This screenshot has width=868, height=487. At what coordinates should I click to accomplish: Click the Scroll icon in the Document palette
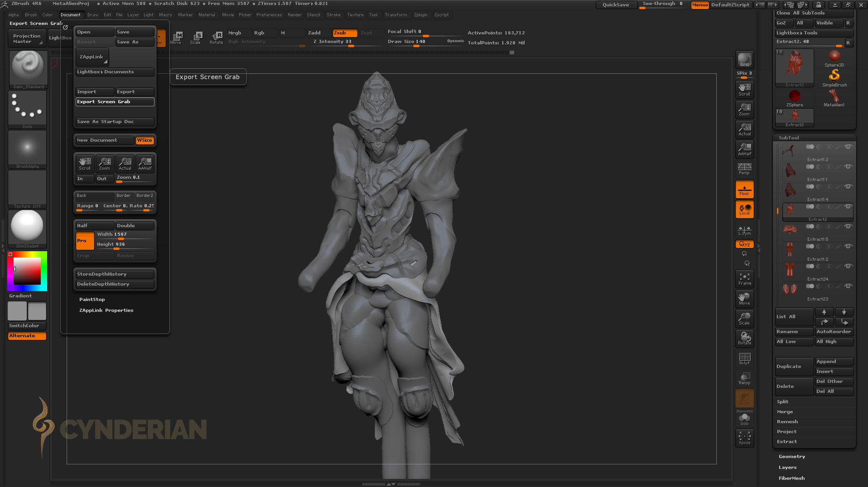[85, 163]
